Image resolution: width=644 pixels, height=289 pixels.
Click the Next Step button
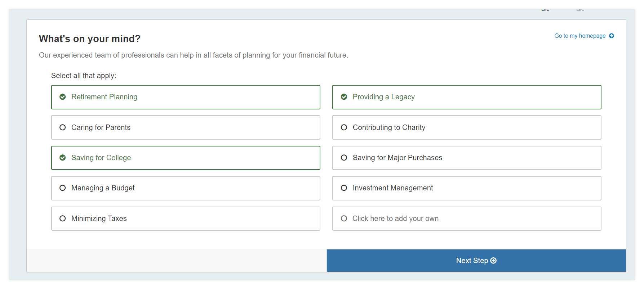coord(476,261)
